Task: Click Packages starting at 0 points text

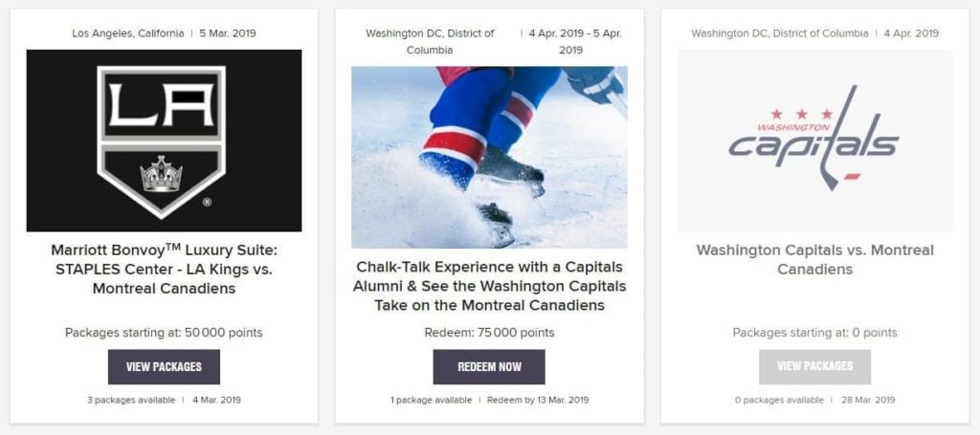Action: click(814, 333)
